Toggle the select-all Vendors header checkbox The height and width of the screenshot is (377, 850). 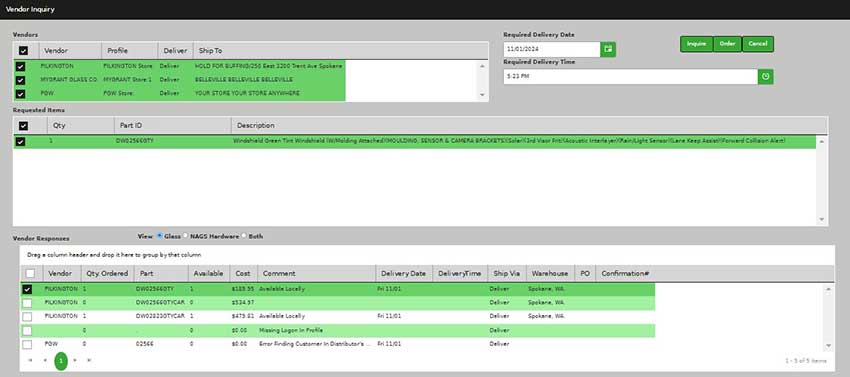[x=23, y=50]
